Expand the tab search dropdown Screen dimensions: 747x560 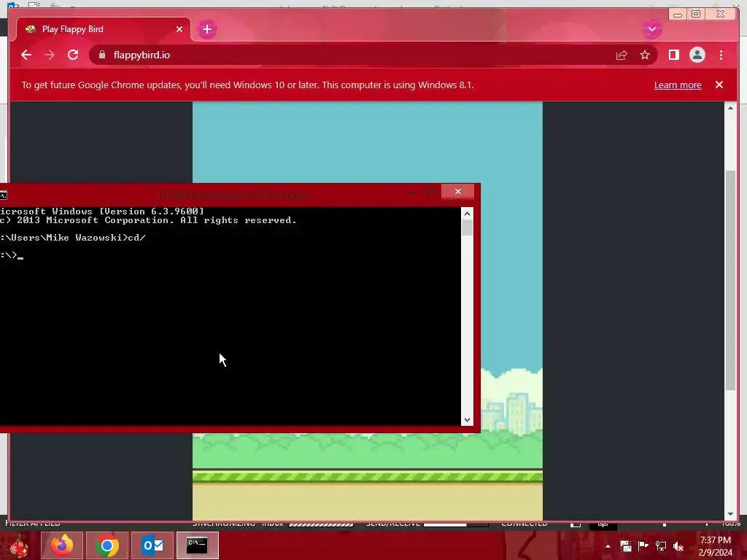point(651,29)
